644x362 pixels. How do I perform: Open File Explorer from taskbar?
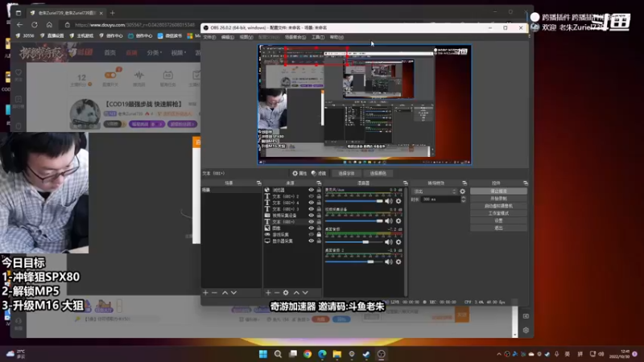[336, 354]
